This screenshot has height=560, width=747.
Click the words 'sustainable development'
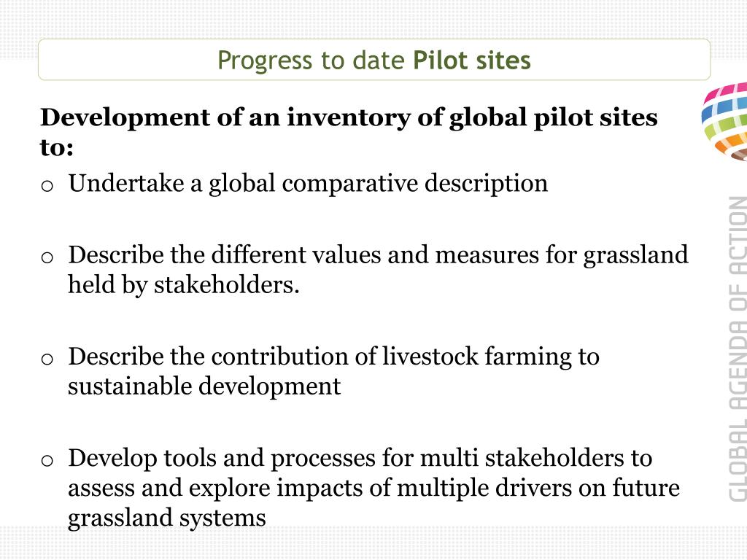(204, 386)
